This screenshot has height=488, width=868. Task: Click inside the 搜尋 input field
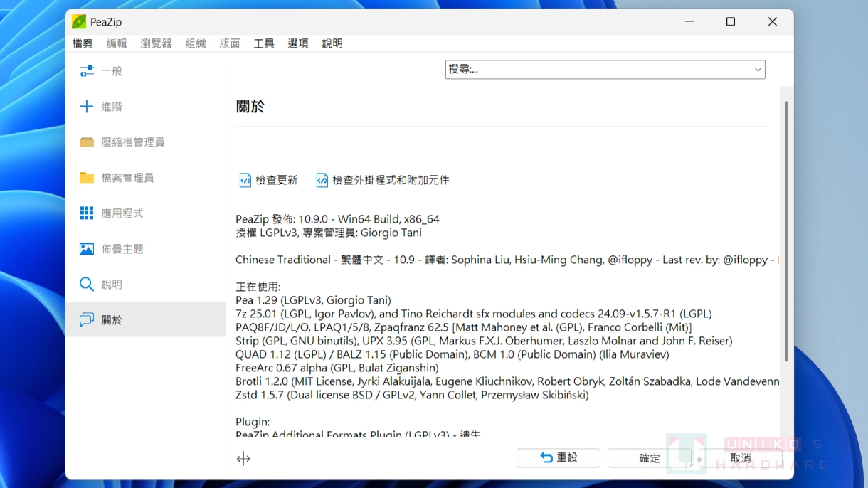pos(598,70)
